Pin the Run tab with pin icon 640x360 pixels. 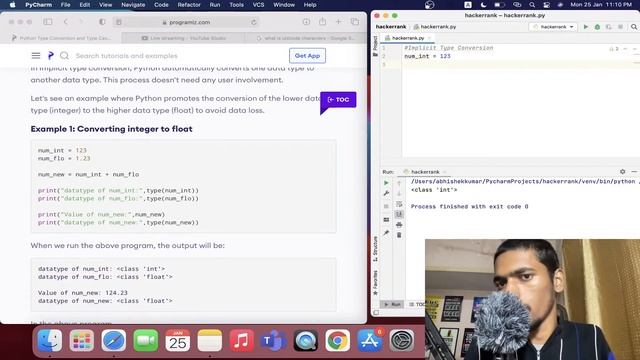[x=386, y=233]
